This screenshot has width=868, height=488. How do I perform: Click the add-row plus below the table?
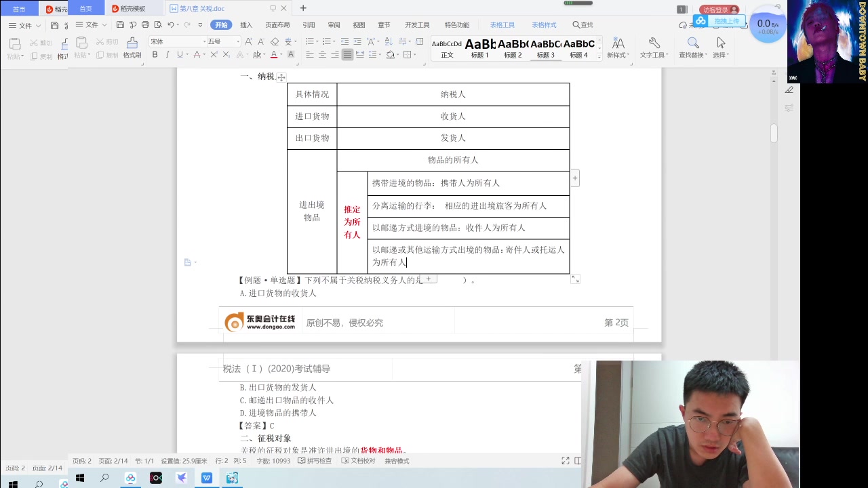tap(428, 279)
